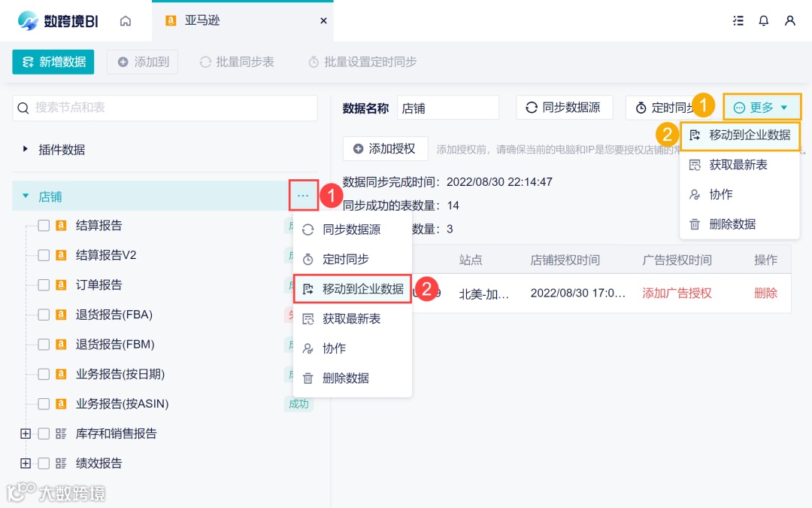Viewport: 812px width, 508px height.
Task: Open the notification bell icon
Action: [x=763, y=21]
